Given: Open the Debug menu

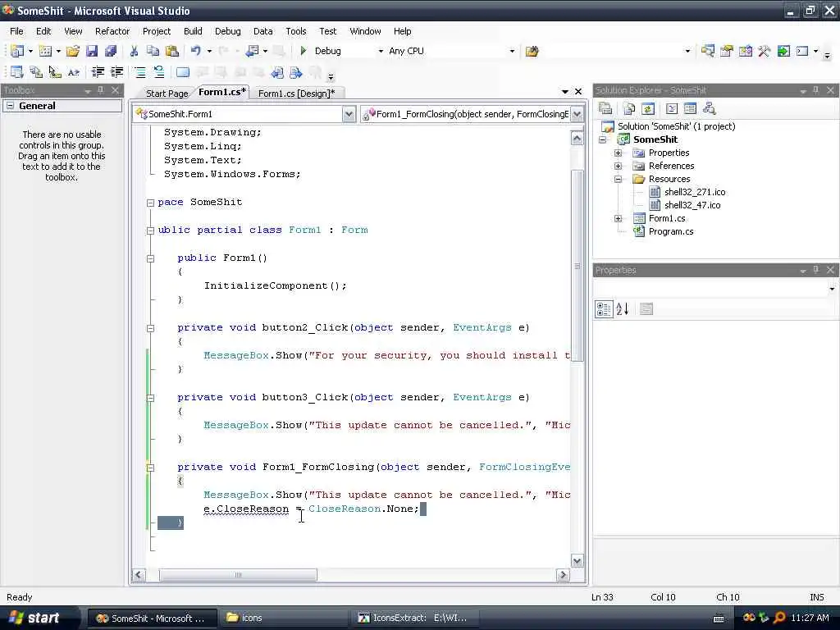Looking at the screenshot, I should click(x=228, y=31).
